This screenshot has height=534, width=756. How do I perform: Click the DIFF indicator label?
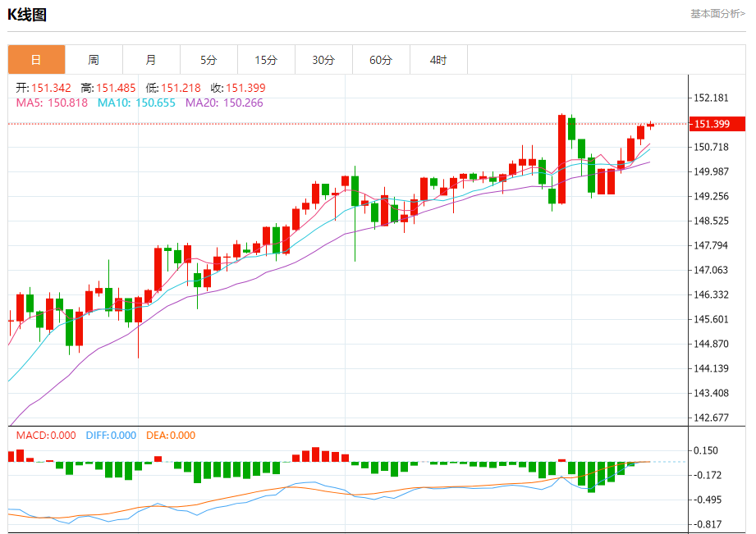point(111,436)
